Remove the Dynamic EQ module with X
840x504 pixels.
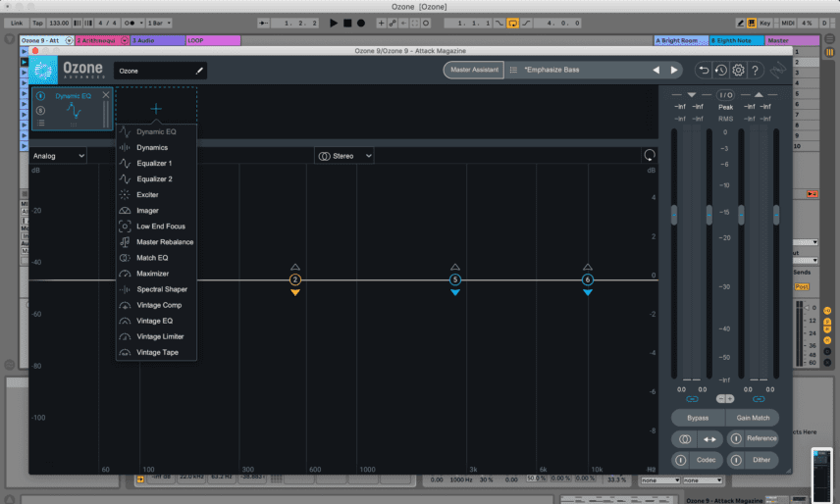coord(106,95)
